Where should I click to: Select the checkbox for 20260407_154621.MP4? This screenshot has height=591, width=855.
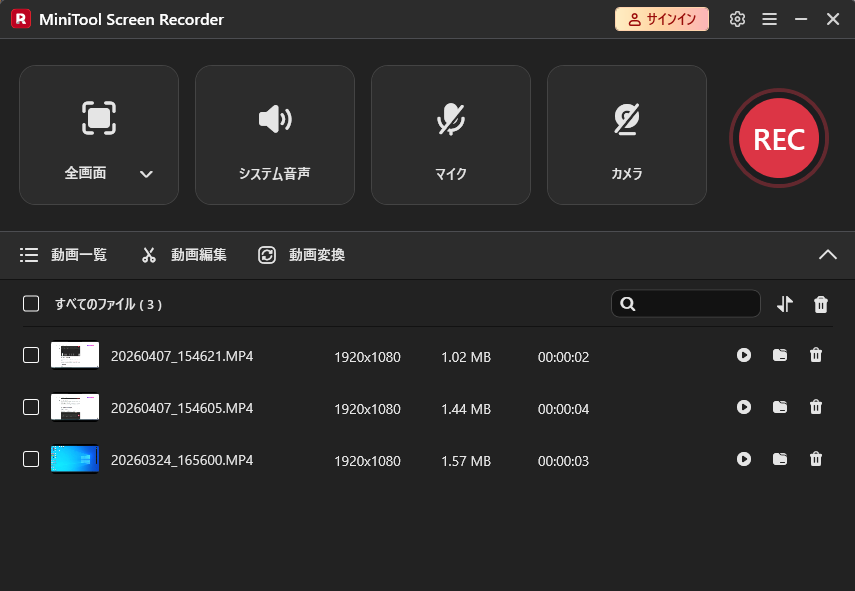pos(30,355)
